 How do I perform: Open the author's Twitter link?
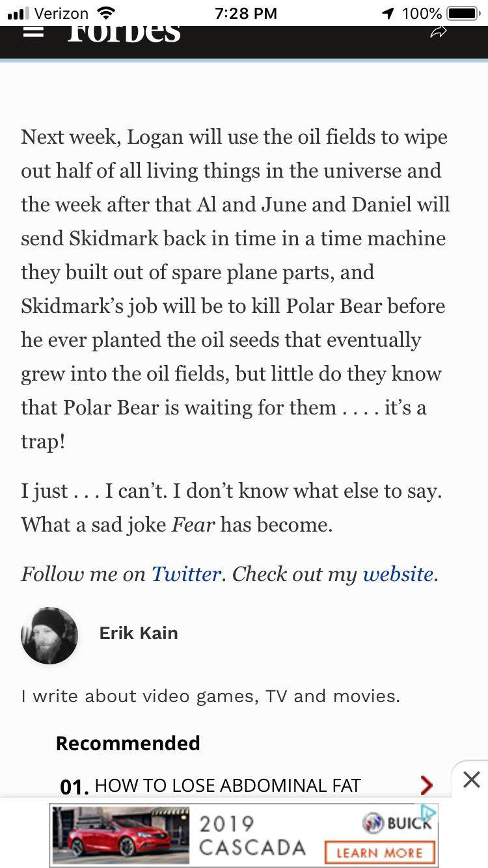(186, 574)
